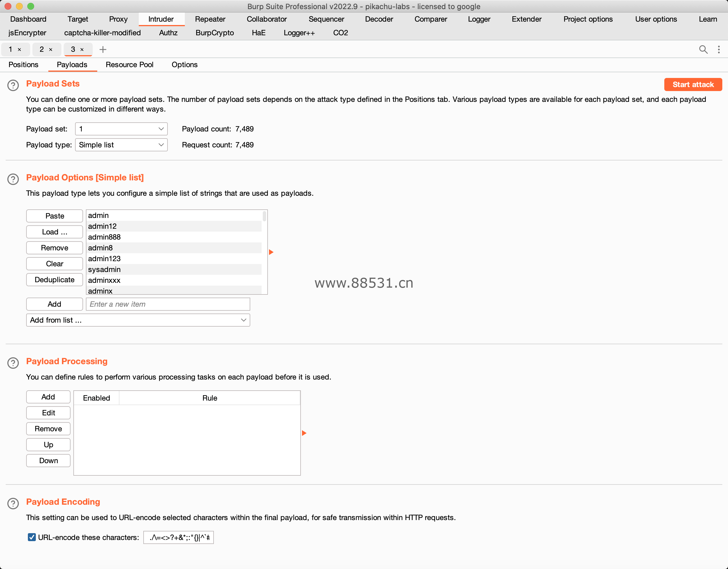Click the Clear button
The height and width of the screenshot is (569, 728).
coord(55,264)
